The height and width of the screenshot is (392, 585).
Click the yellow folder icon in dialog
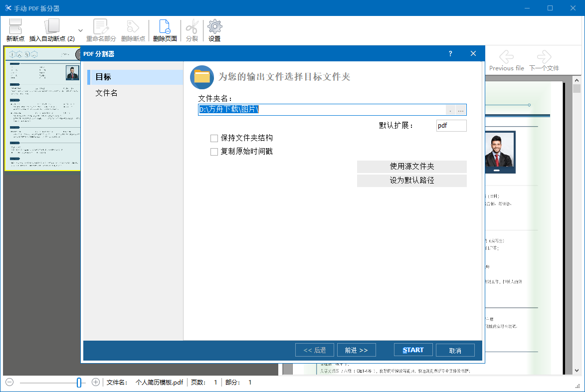pyautogui.click(x=202, y=77)
